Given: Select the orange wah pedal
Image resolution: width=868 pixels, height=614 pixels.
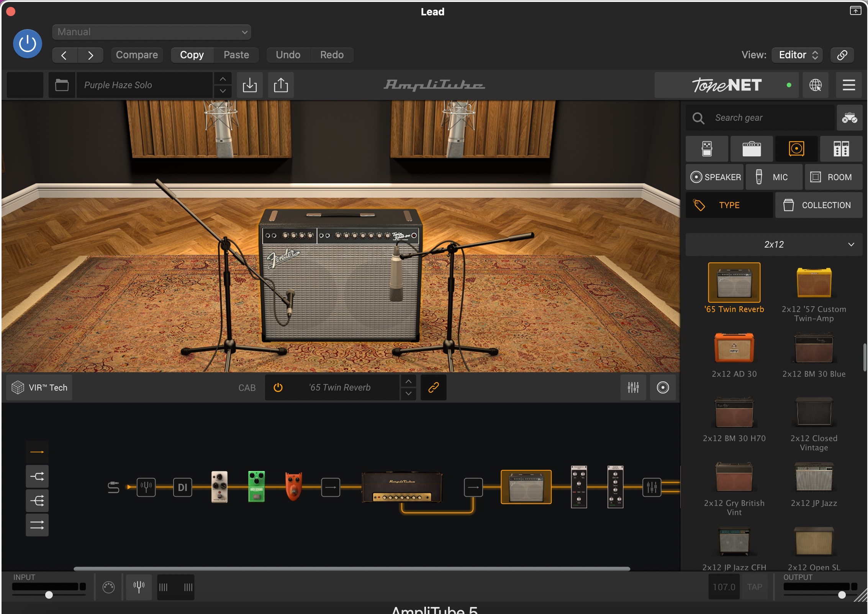Looking at the screenshot, I should click(294, 487).
